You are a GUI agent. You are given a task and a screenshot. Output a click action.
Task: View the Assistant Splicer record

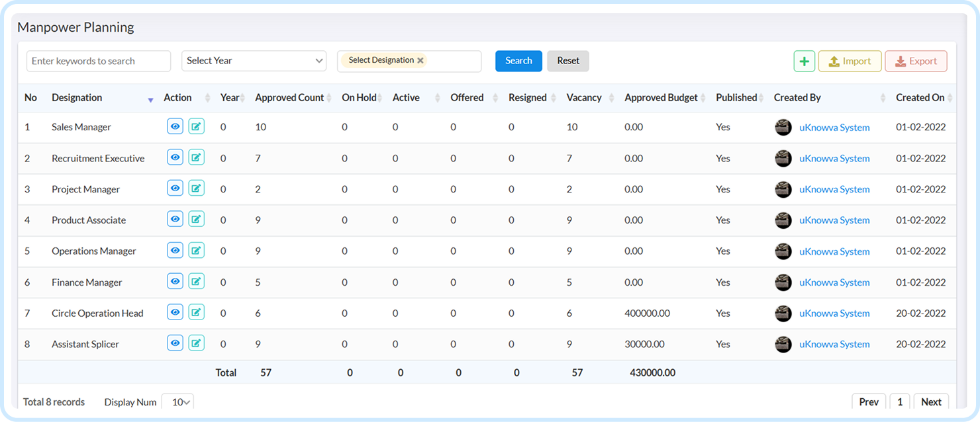[175, 343]
